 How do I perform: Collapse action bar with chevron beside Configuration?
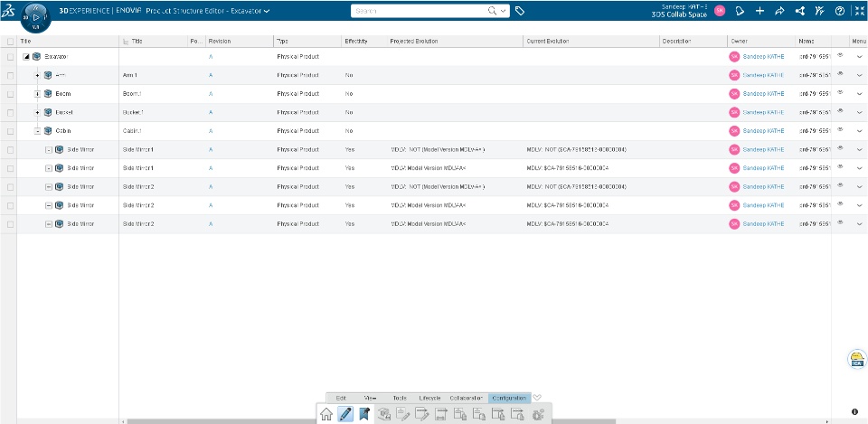click(x=537, y=398)
